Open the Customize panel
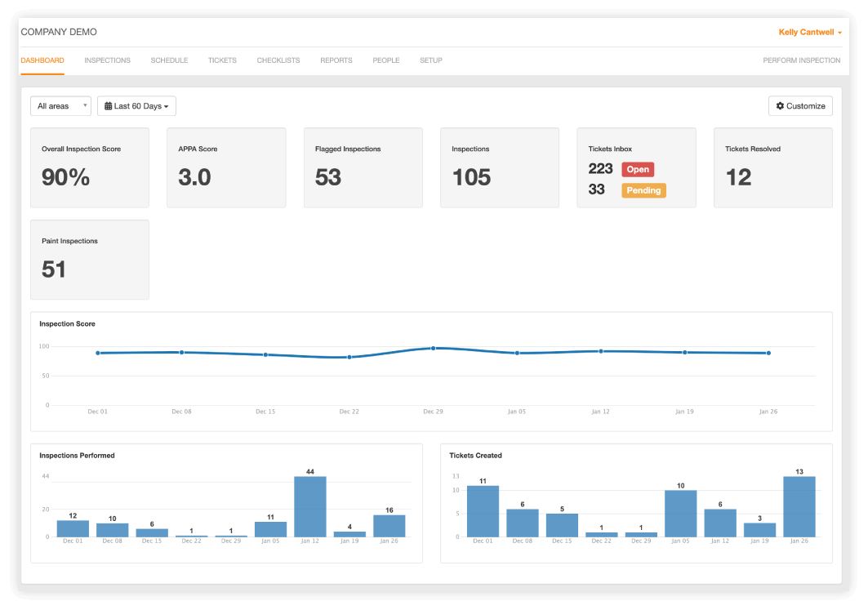868x610 pixels. (800, 105)
